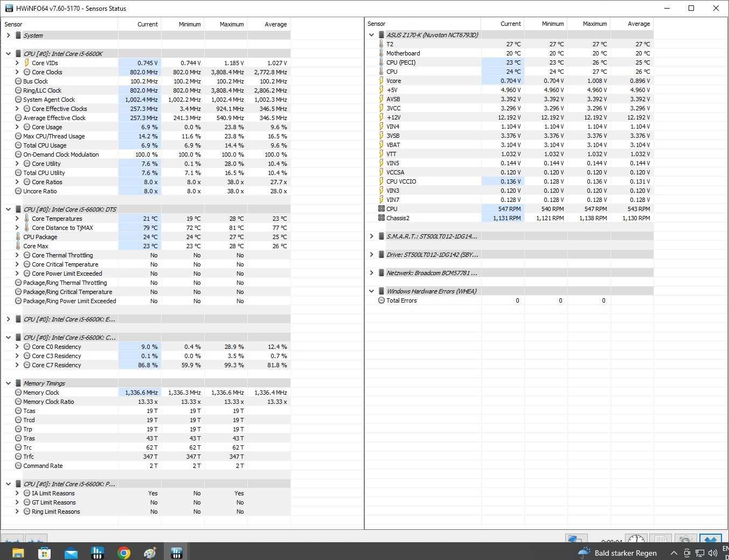This screenshot has height=560, width=729.
Task: Select the Command Rate row
Action: (x=145, y=466)
